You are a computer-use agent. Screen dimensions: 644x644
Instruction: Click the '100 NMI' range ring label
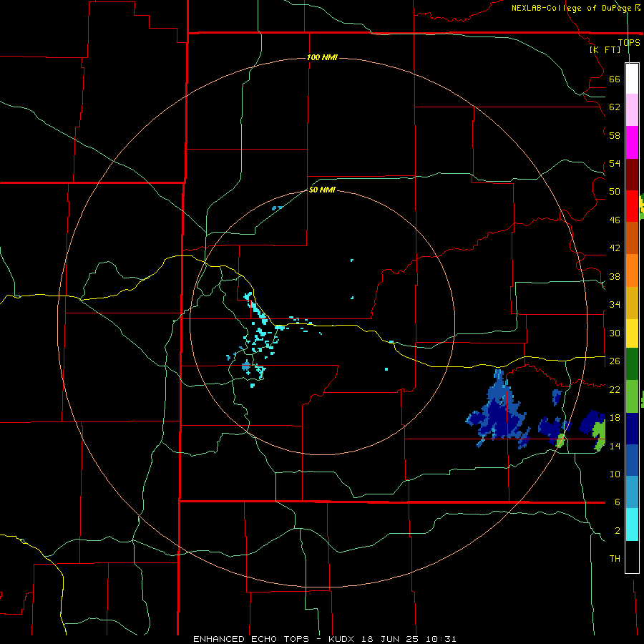tap(322, 57)
